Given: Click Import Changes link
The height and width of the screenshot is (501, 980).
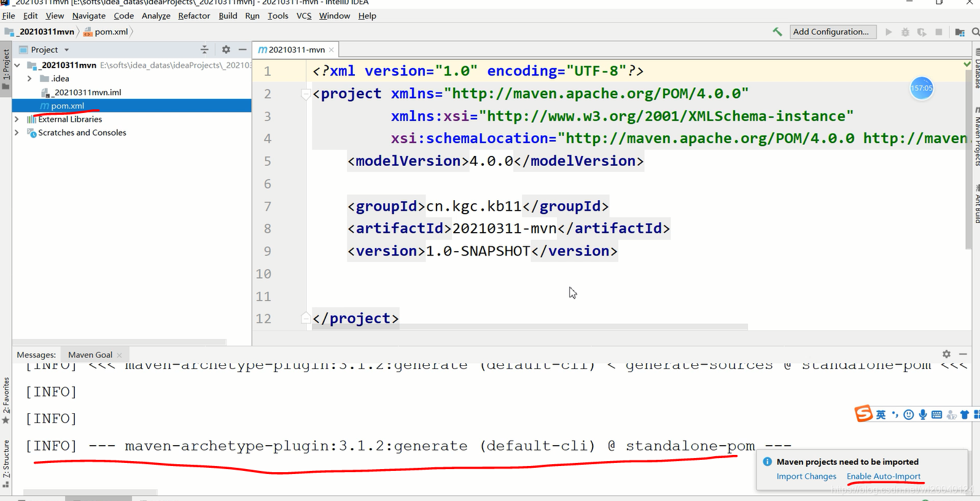Looking at the screenshot, I should [x=806, y=476].
